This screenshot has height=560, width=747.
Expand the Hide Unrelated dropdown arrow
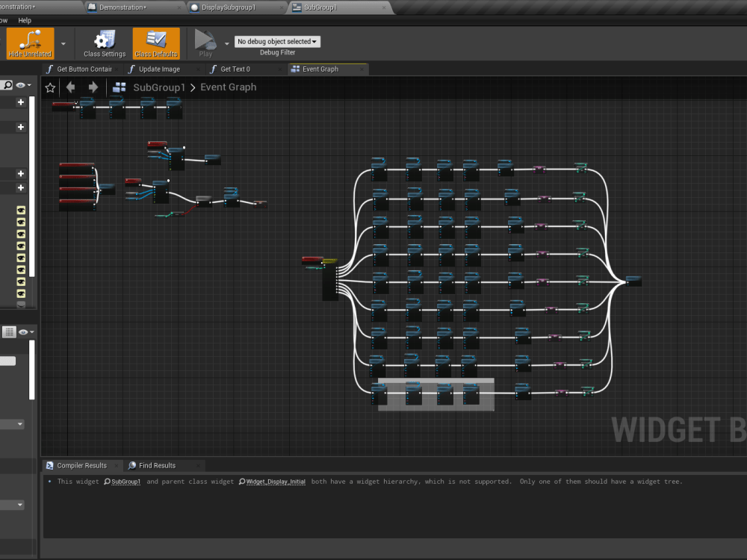pyautogui.click(x=64, y=43)
